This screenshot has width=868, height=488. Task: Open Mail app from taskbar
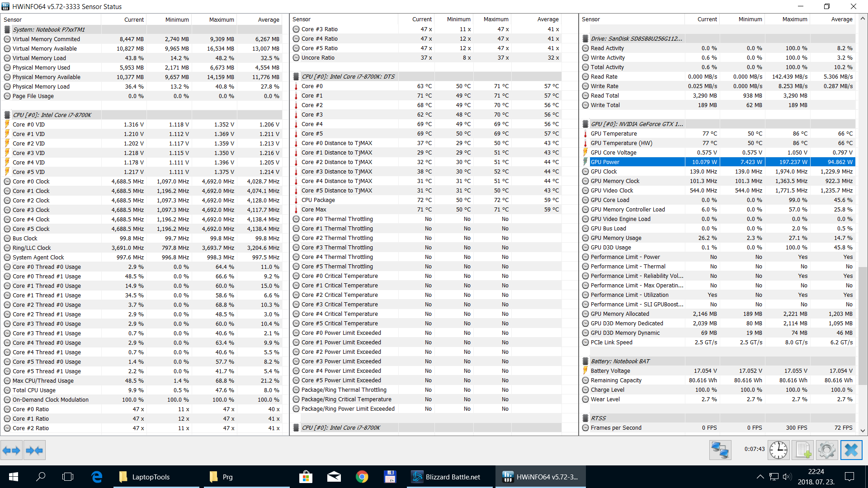[334, 477]
